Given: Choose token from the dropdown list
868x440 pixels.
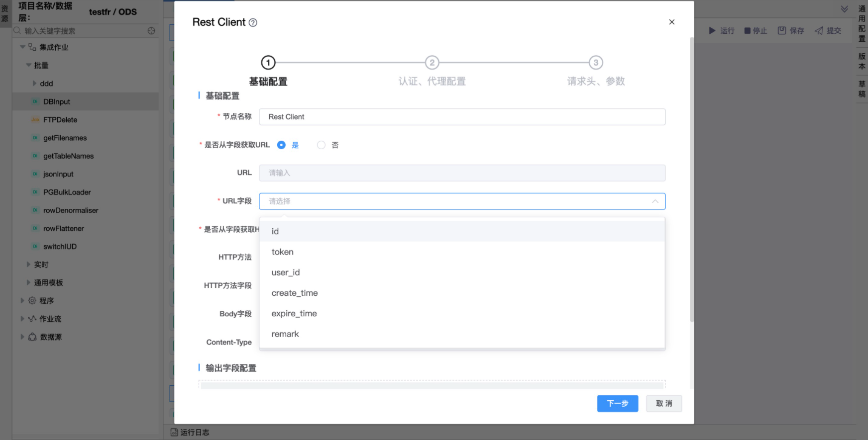Looking at the screenshot, I should pos(282,252).
